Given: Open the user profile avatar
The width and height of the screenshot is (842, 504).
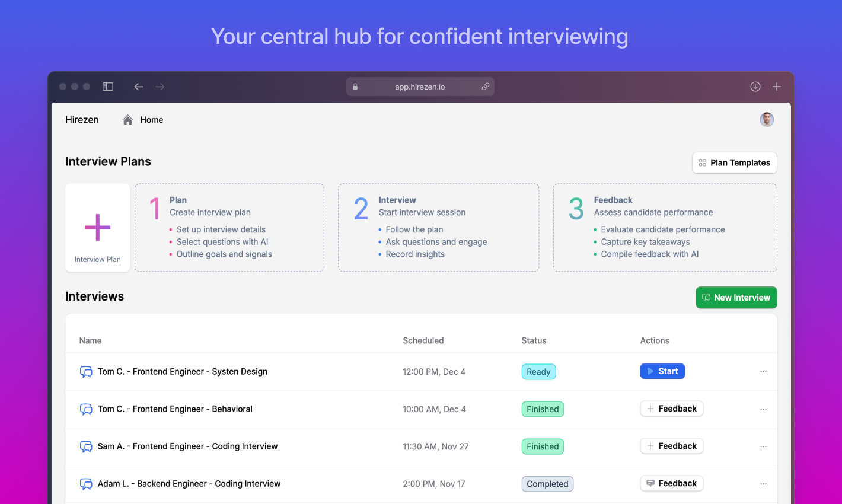Looking at the screenshot, I should (767, 120).
